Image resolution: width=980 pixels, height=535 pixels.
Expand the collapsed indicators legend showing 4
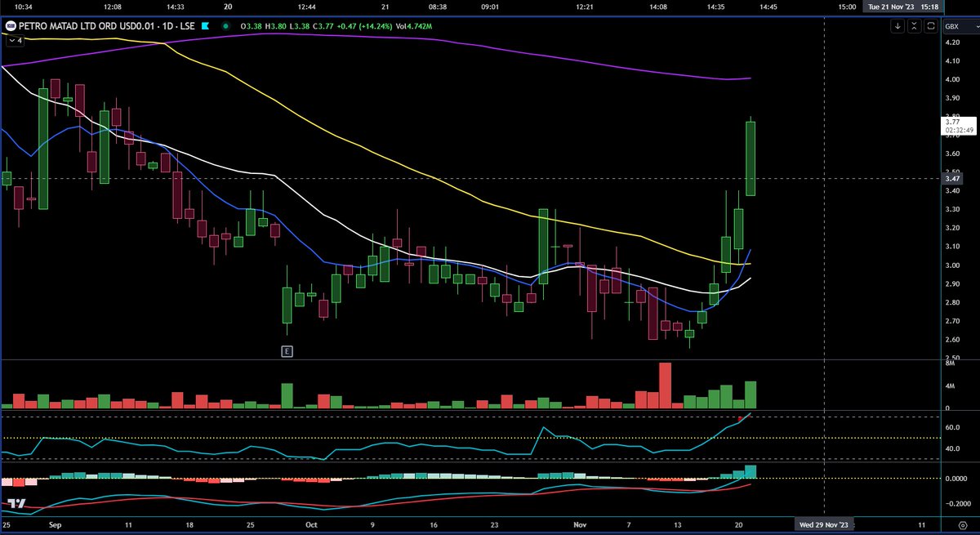coord(14,39)
